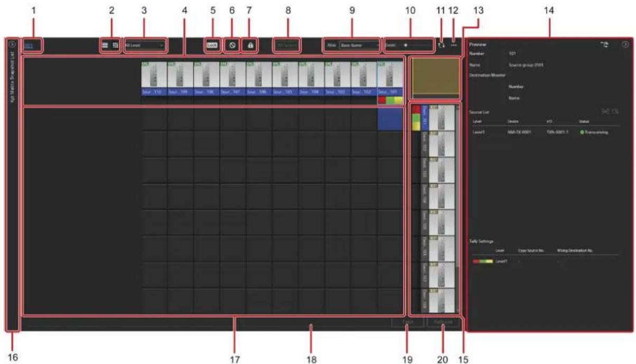Select source thumbnail Sour...101

[390, 78]
